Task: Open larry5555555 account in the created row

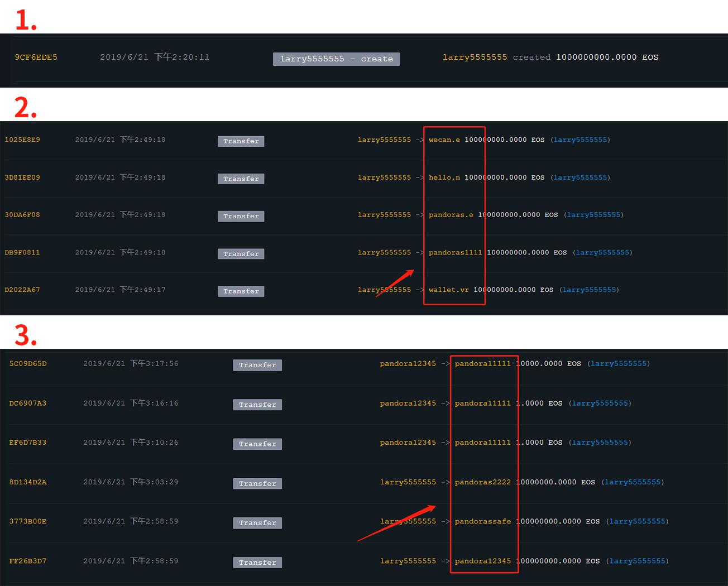Action: [x=475, y=57]
